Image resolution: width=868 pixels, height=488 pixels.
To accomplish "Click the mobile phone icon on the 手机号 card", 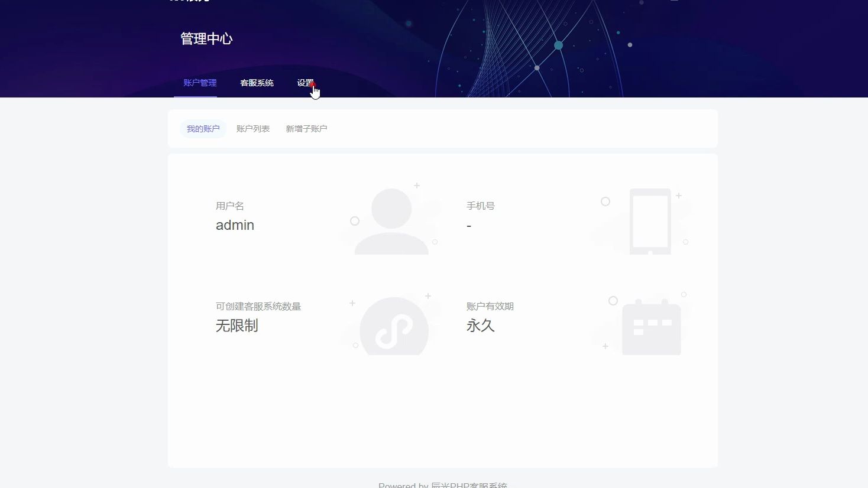I will point(650,222).
